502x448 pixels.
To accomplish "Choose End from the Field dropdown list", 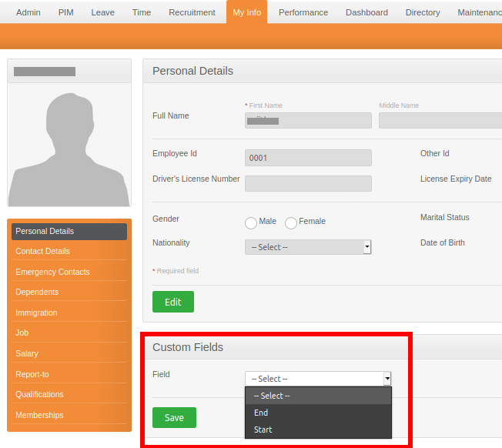I will (x=261, y=413).
